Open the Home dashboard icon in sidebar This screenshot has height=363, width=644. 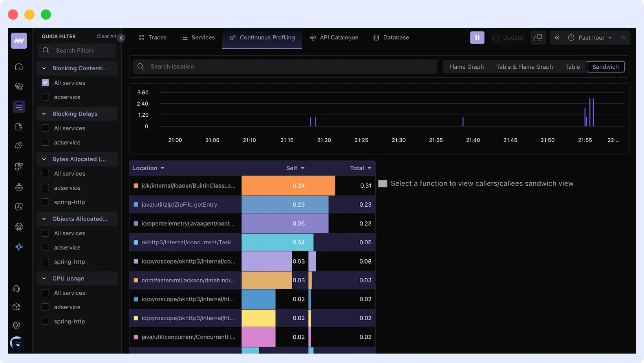[x=19, y=67]
